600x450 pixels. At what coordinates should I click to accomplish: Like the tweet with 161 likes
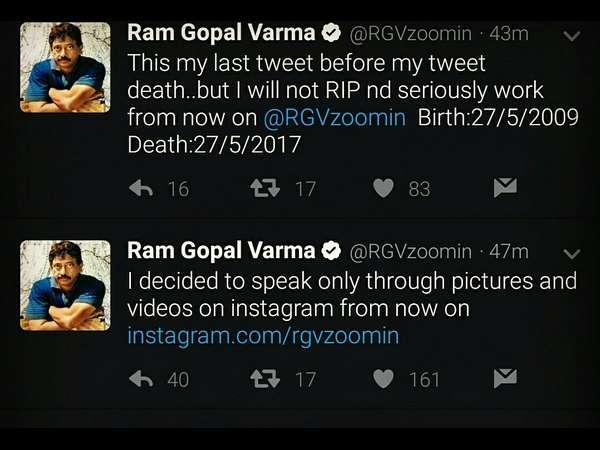(383, 378)
